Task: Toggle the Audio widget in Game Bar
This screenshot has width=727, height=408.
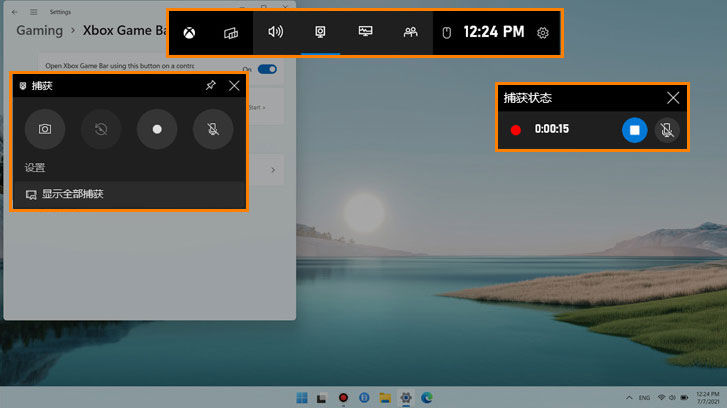Action: [275, 32]
